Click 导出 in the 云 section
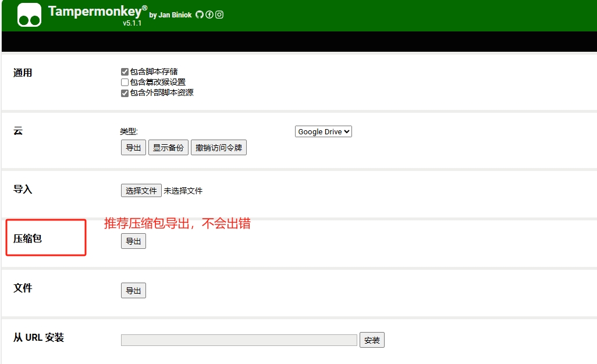597x364 pixels. (x=133, y=147)
